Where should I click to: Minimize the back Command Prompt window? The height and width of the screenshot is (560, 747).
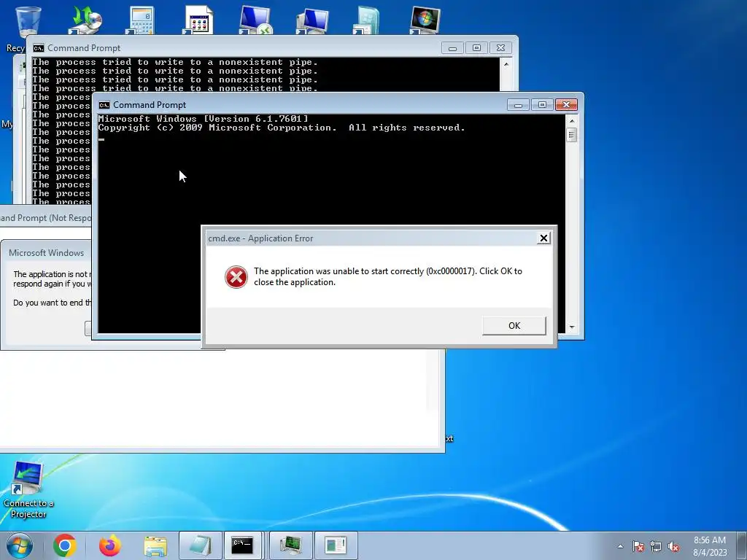pos(452,48)
